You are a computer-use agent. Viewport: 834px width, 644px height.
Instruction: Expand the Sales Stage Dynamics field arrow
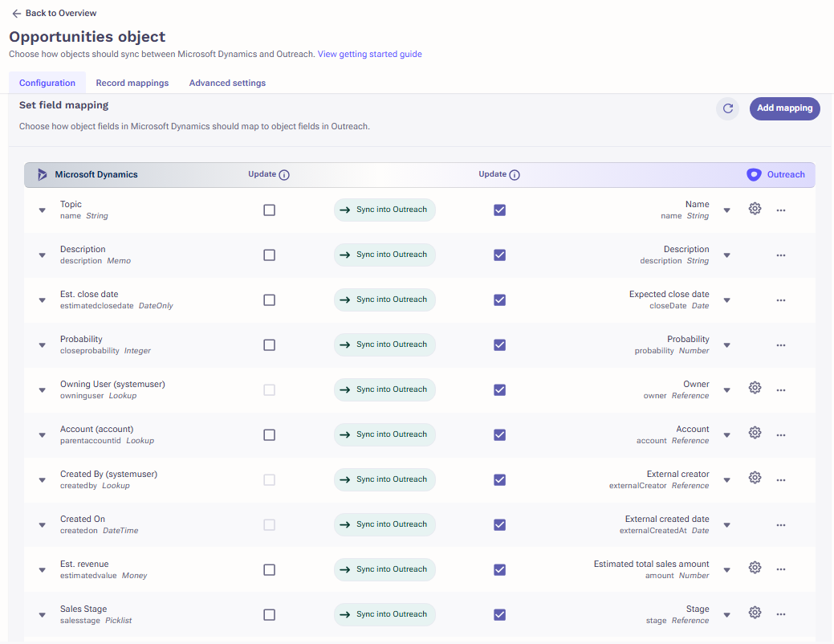click(x=42, y=615)
